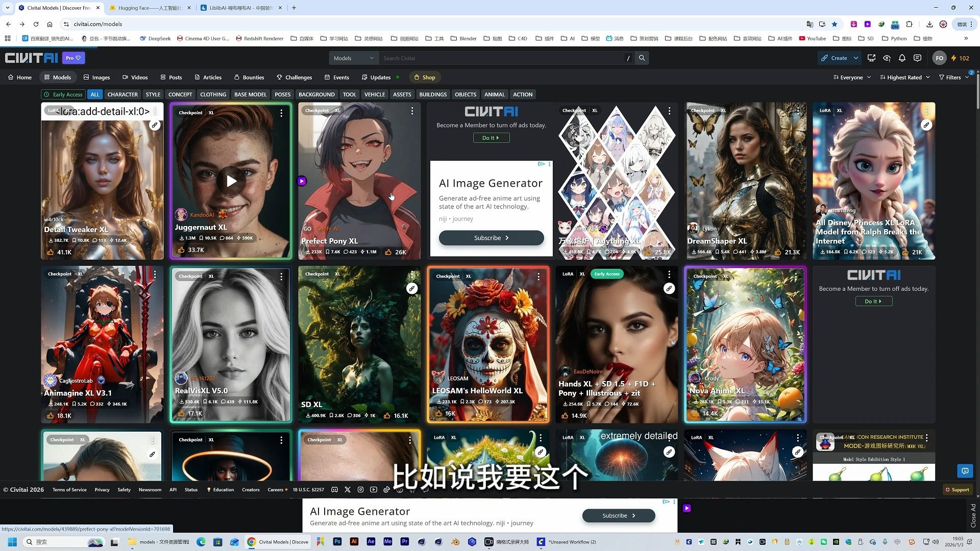The image size is (980, 551).
Task: Click the Civitai logo
Action: (x=32, y=58)
